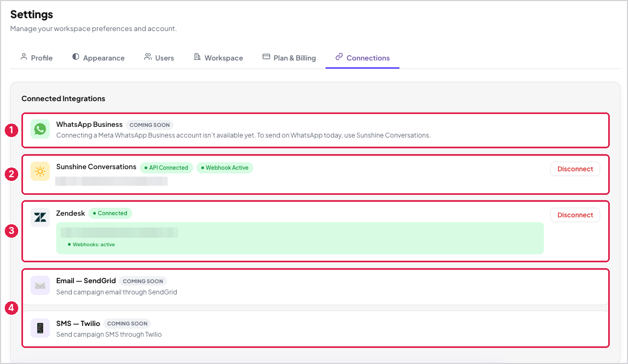This screenshot has width=628, height=364.
Task: Click the person icon beside Profile
Action: pyautogui.click(x=24, y=57)
